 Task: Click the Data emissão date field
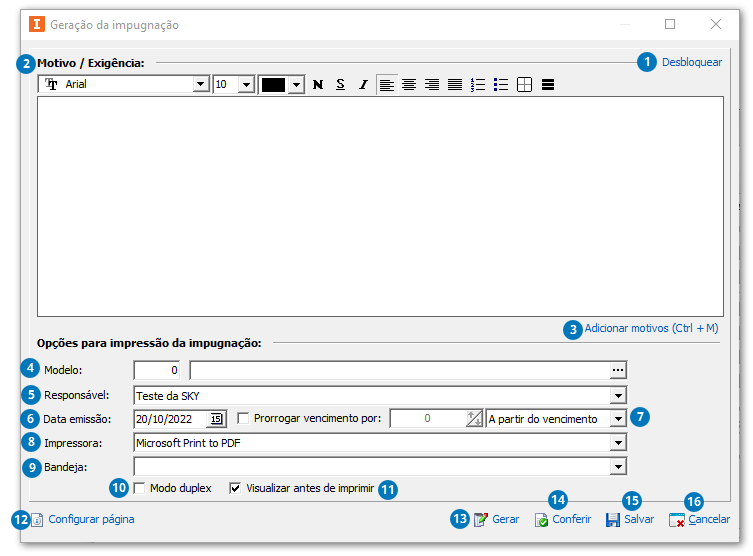(x=170, y=419)
